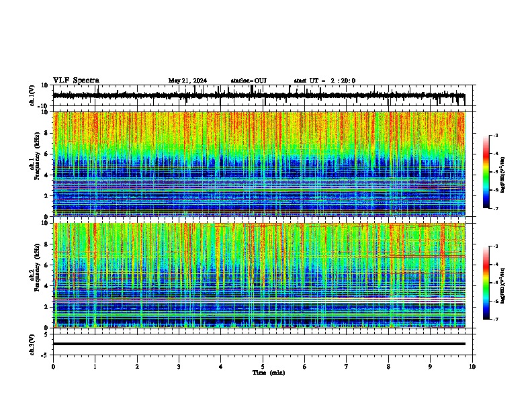Select the "ch.1 Frequency (kHz)" axis label

click(34, 156)
